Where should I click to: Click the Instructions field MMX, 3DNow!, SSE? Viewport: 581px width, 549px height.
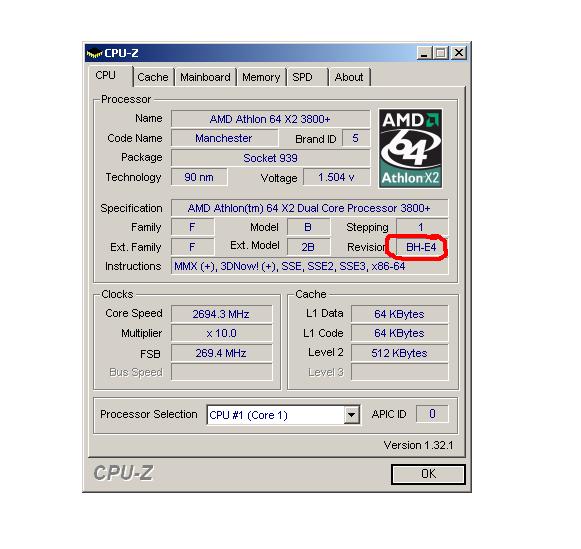pyautogui.click(x=309, y=266)
